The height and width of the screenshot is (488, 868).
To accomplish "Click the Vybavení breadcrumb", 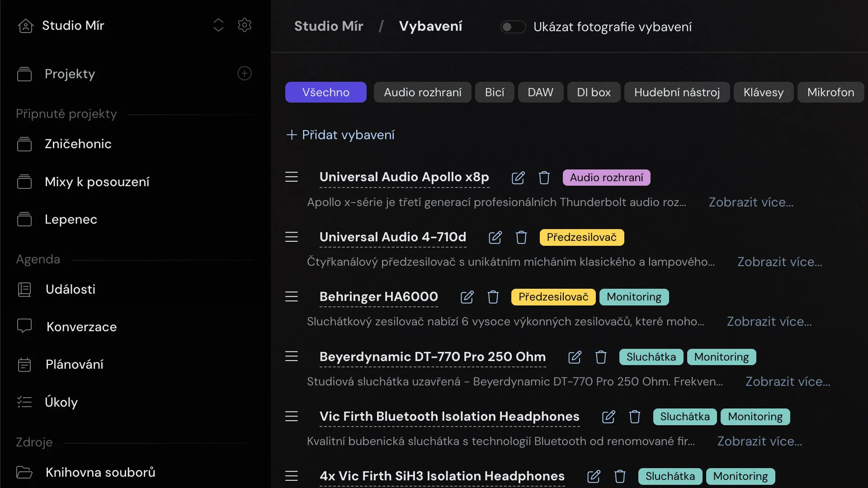I will pos(430,26).
